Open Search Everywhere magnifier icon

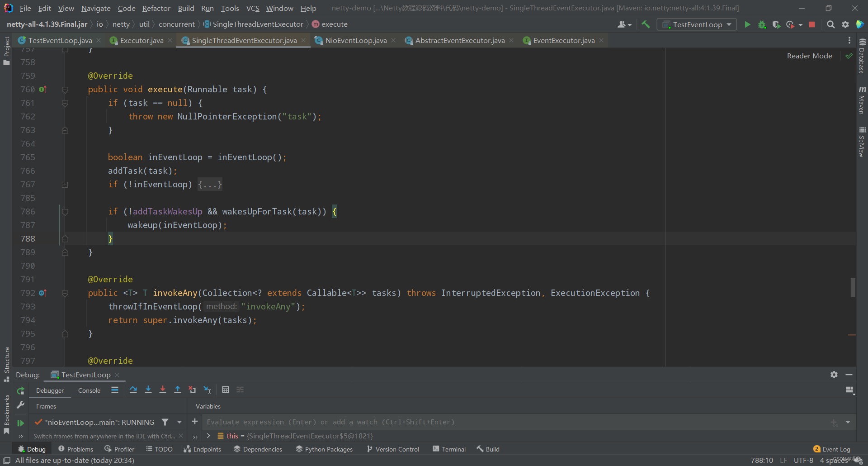tap(830, 24)
